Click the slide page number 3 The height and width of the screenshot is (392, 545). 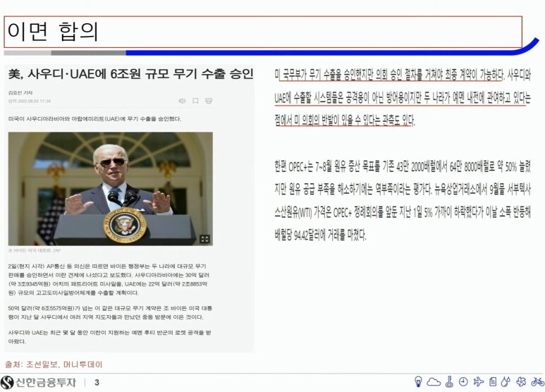[97, 383]
